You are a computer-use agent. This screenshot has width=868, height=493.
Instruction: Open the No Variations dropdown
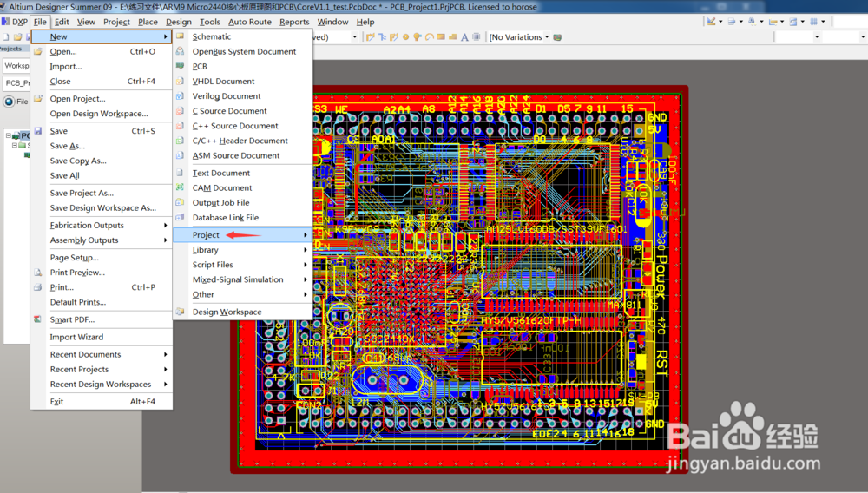547,37
